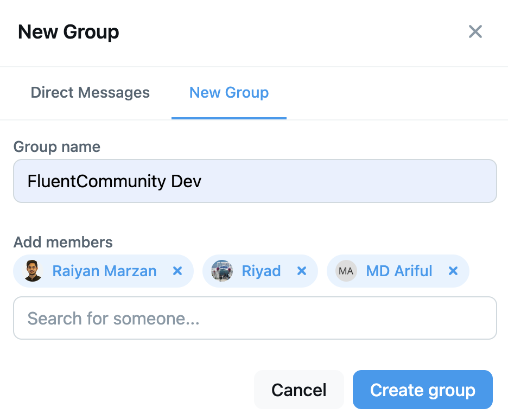Click the Group name label

click(57, 147)
